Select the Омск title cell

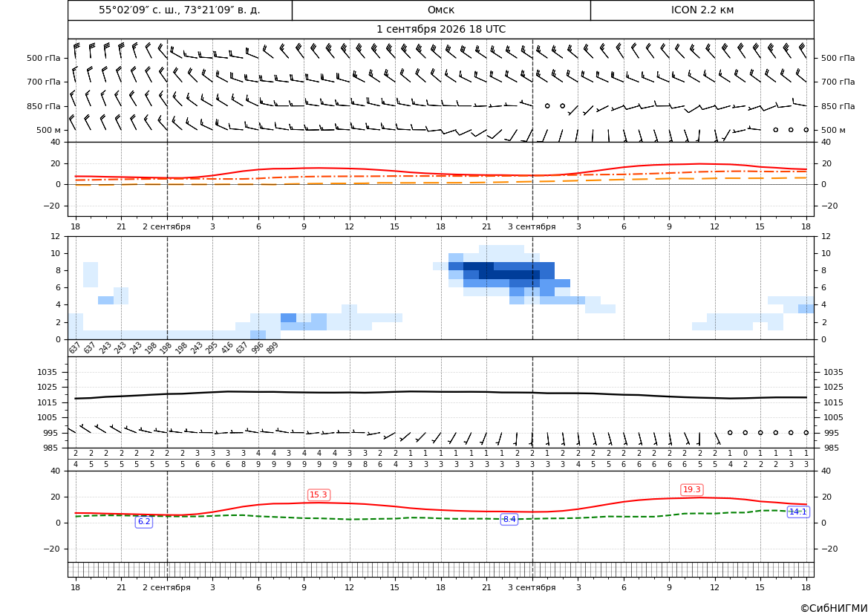(441, 10)
